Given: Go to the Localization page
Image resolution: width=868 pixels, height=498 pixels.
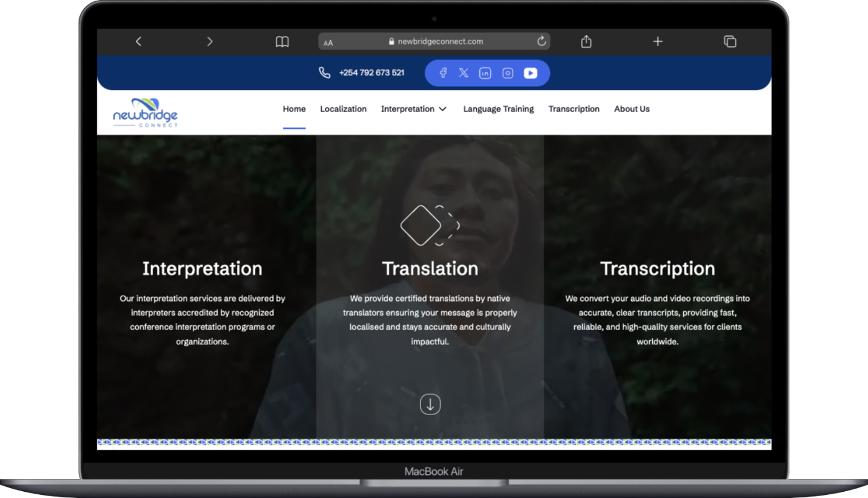Looking at the screenshot, I should tap(343, 109).
